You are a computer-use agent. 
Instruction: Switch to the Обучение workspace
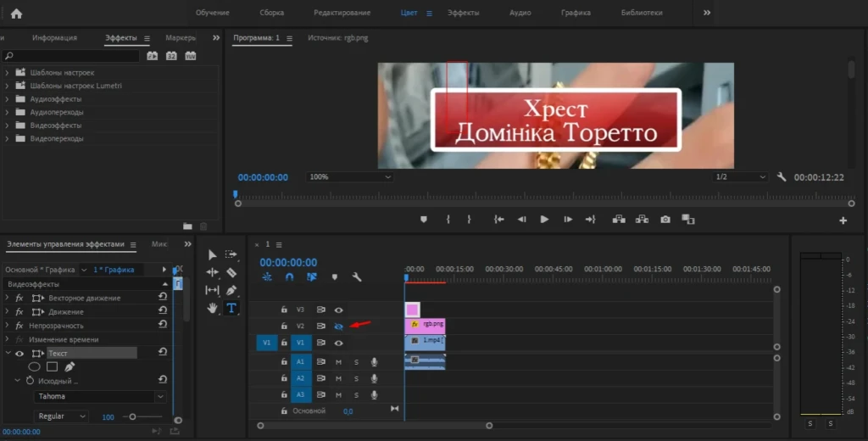(213, 13)
